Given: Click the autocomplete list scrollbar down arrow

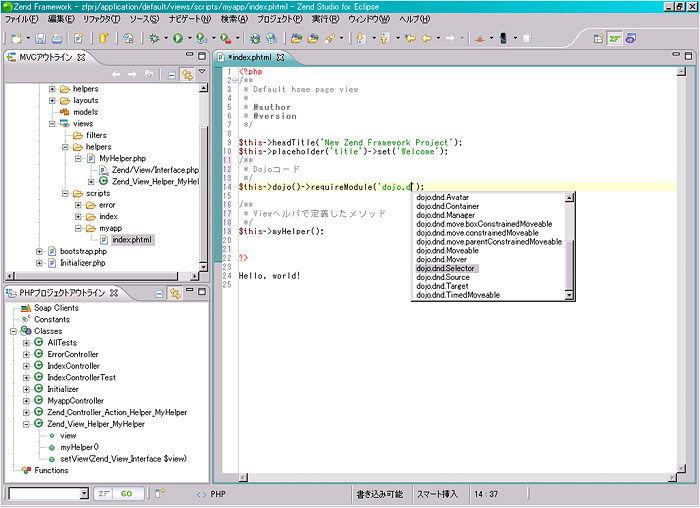Looking at the screenshot, I should point(570,296).
